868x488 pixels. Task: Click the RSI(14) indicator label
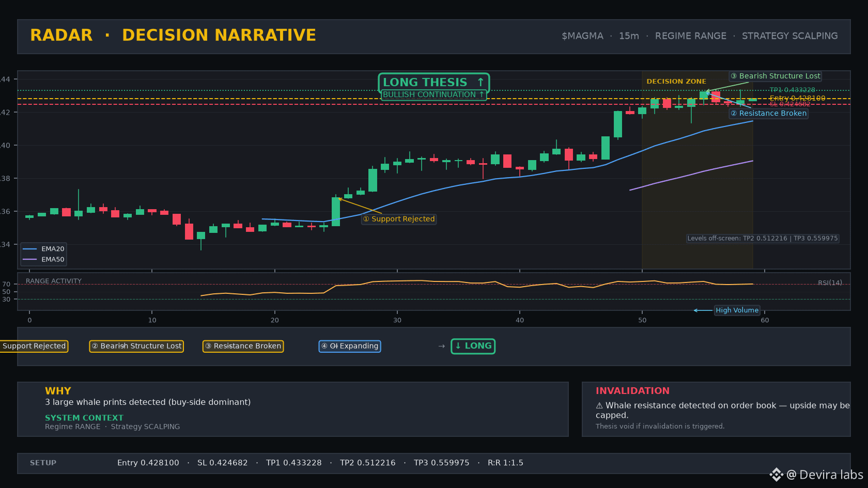830,283
